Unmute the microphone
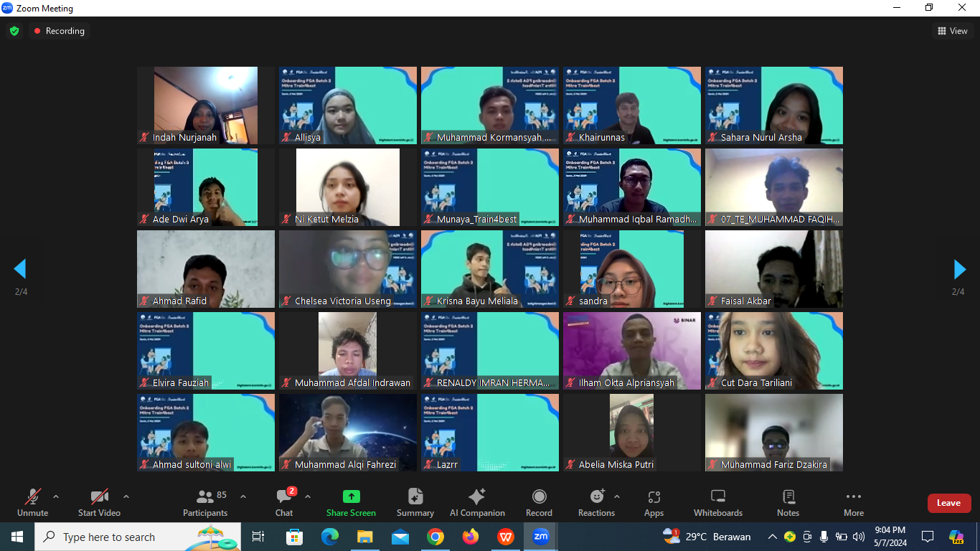980x551 pixels. (32, 502)
